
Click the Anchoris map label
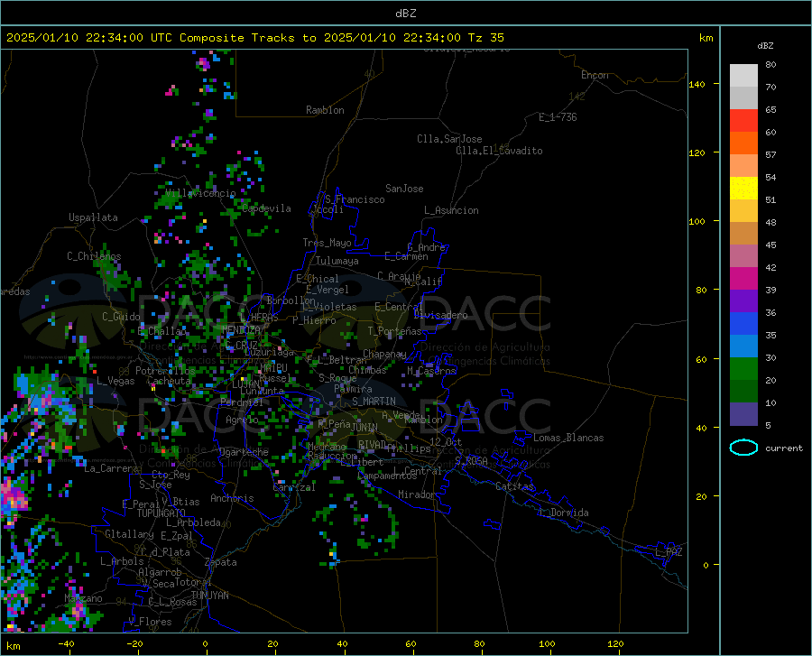coord(232,499)
